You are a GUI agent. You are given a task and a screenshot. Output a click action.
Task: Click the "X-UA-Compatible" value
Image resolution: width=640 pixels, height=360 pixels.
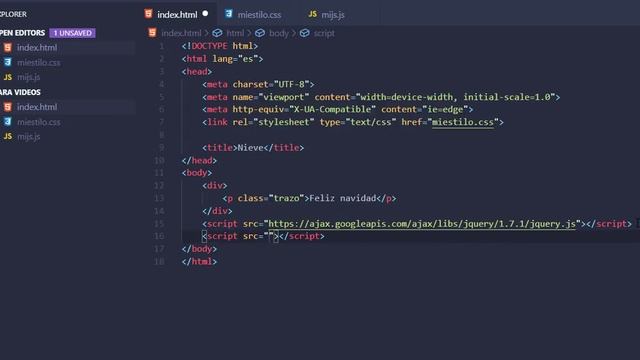(332, 109)
